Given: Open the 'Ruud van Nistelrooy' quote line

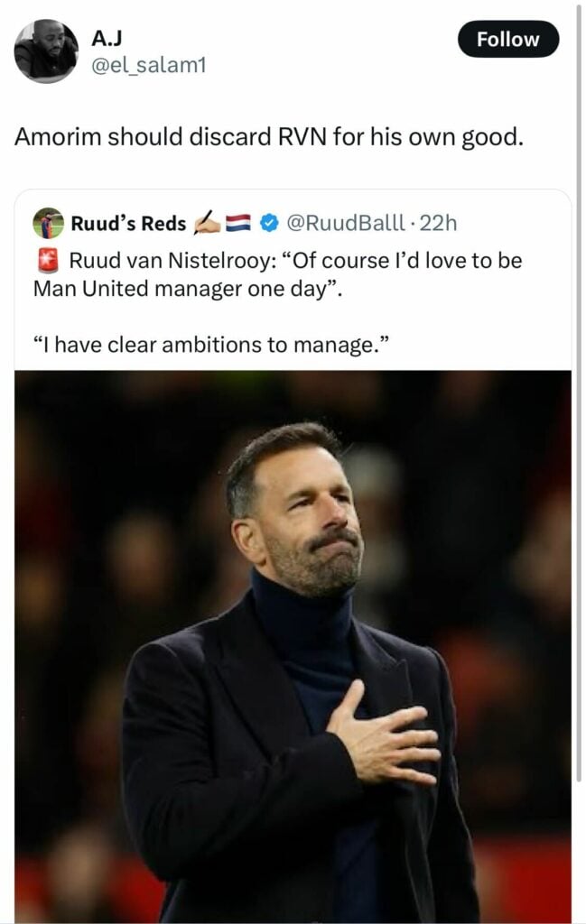Looking at the screenshot, I should pyautogui.click(x=296, y=262).
